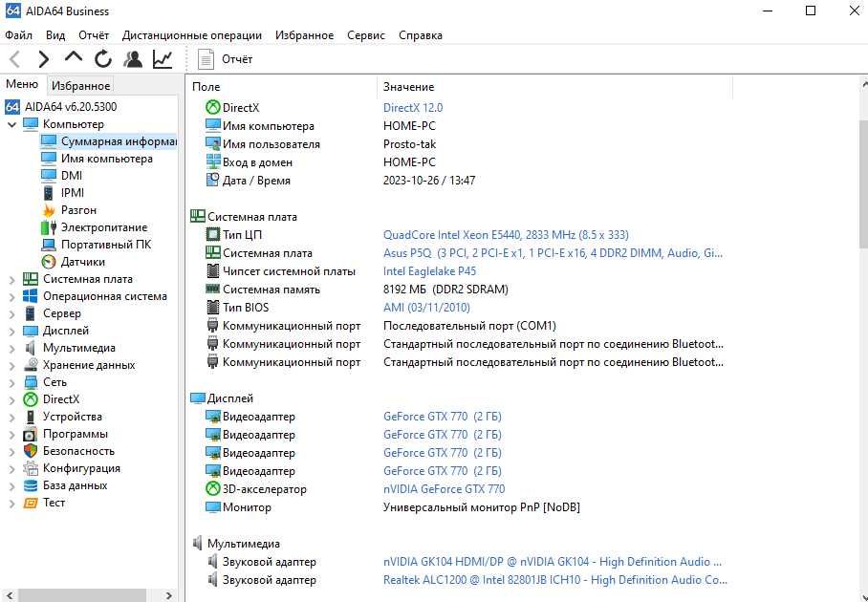Viewport: 868px width, 602px height.
Task: Select the Дата / Время row
Action: (x=460, y=181)
